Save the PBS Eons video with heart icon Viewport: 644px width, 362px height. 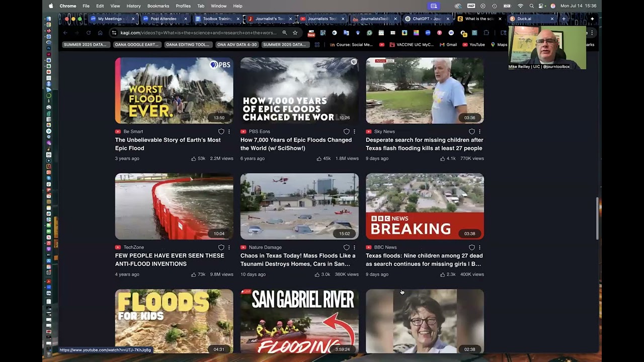coord(346,132)
